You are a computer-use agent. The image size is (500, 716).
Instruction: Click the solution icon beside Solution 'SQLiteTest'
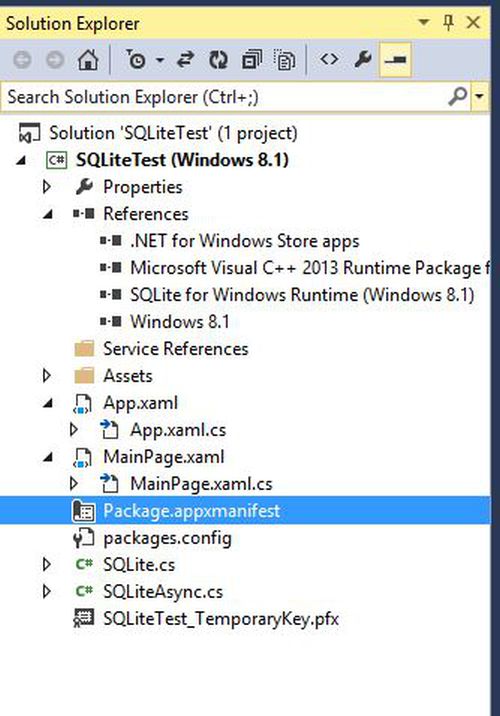click(30, 133)
